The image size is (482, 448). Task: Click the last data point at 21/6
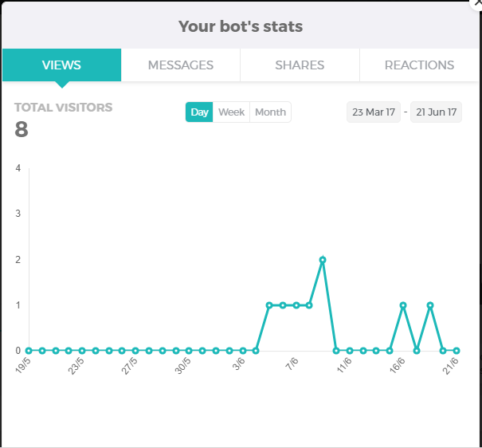click(x=457, y=350)
